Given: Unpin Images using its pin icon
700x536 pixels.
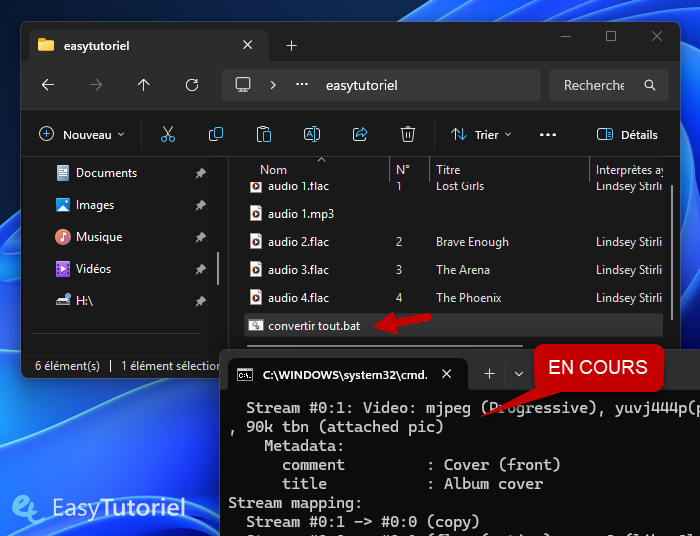Looking at the screenshot, I should point(200,205).
